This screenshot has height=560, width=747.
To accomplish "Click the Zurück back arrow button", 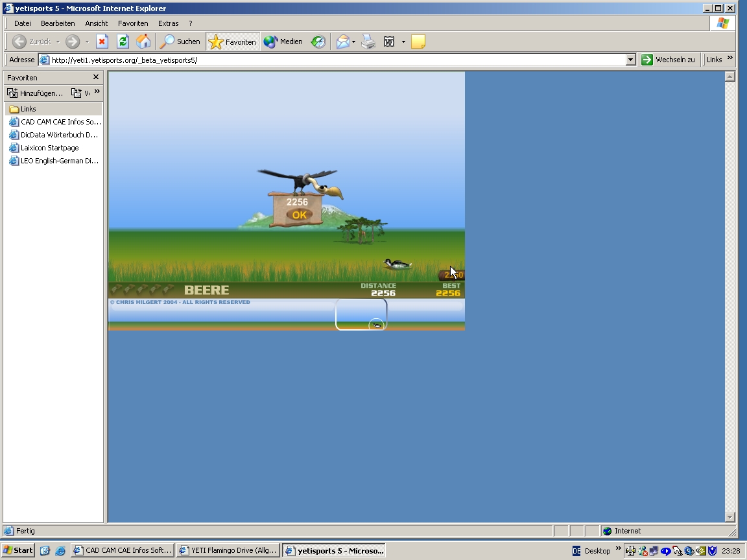I will click(31, 42).
